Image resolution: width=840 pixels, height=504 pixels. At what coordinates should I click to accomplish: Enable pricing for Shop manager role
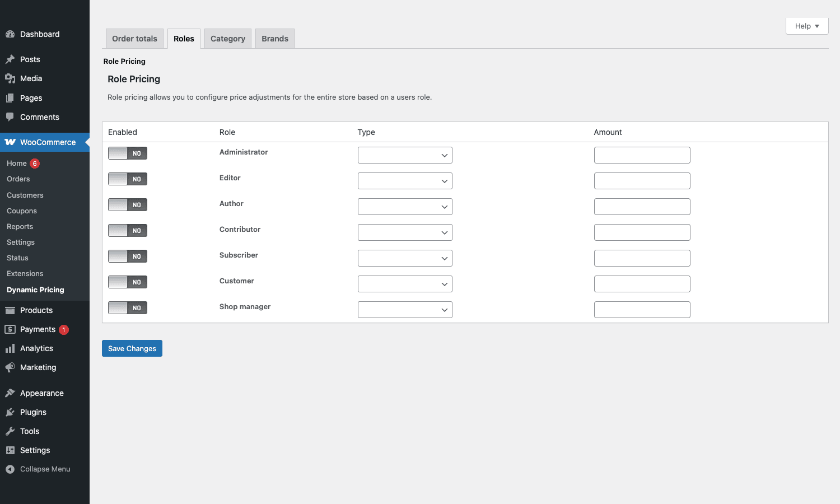tap(128, 308)
